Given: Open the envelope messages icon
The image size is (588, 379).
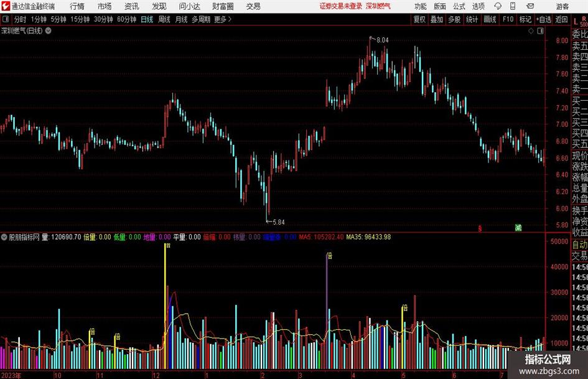Looking at the screenshot, I should pos(530,6).
